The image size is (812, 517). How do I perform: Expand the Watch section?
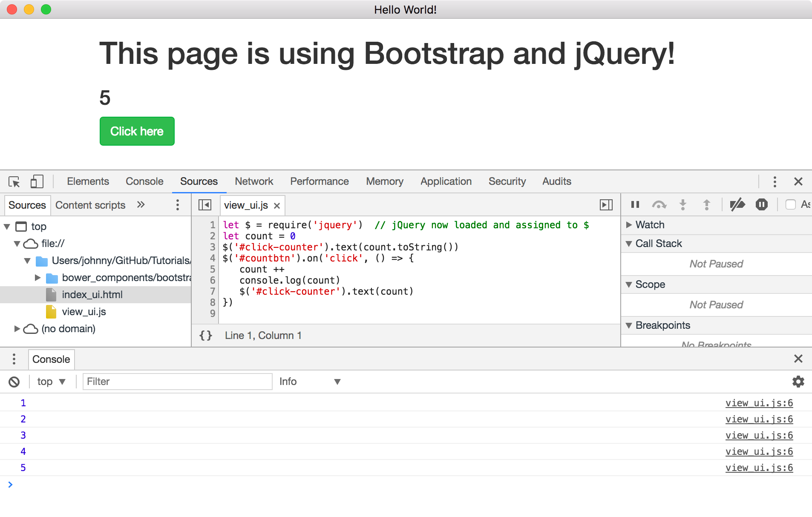click(629, 225)
